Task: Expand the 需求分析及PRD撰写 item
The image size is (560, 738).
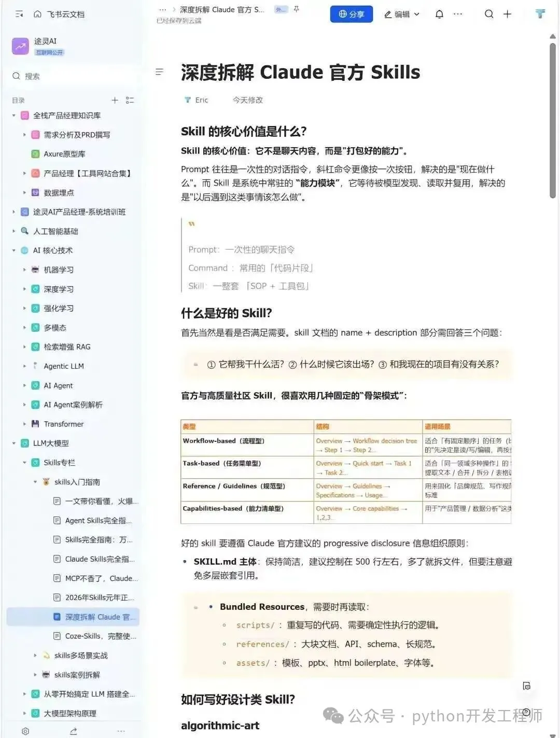Action: [x=24, y=135]
